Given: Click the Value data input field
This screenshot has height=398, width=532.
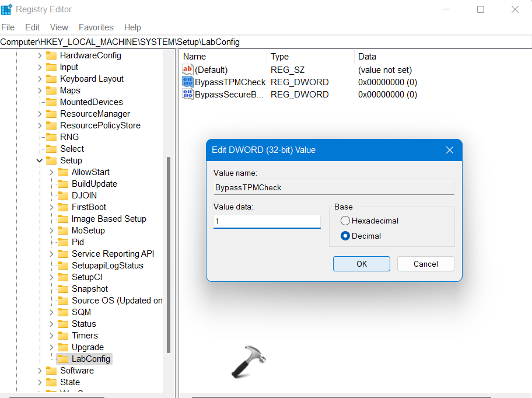Looking at the screenshot, I should pyautogui.click(x=267, y=222).
